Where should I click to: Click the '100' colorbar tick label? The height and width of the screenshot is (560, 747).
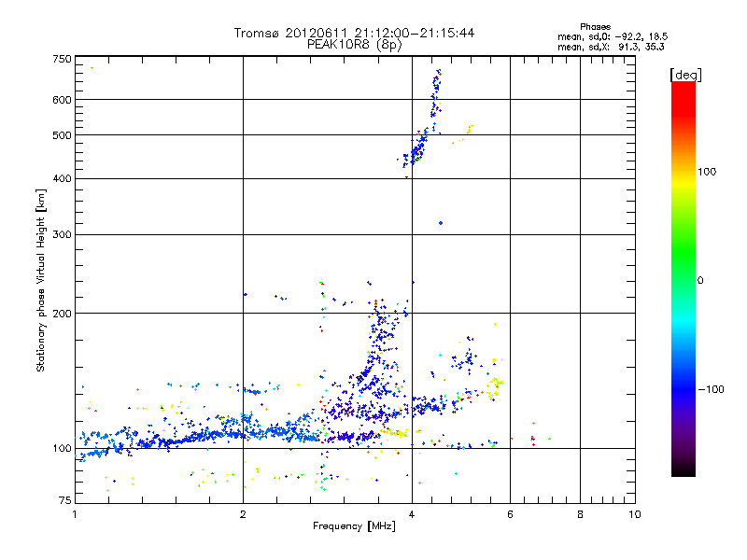(x=707, y=172)
